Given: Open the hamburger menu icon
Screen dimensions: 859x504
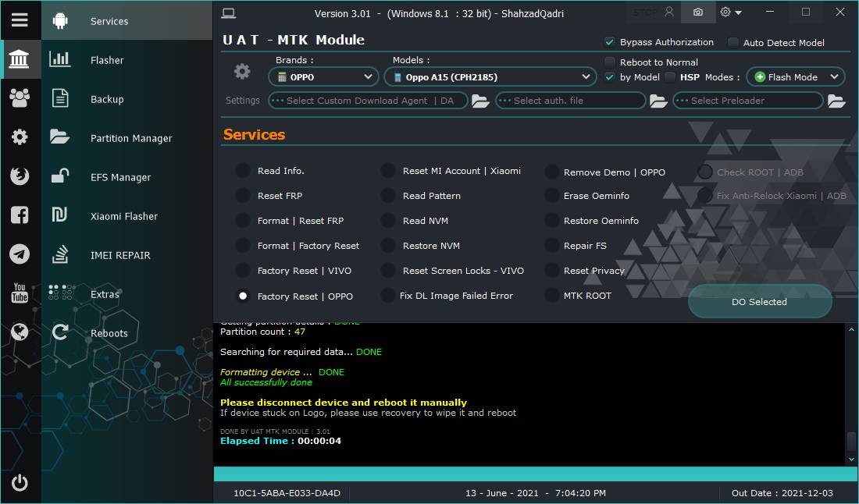Looking at the screenshot, I should [x=20, y=20].
